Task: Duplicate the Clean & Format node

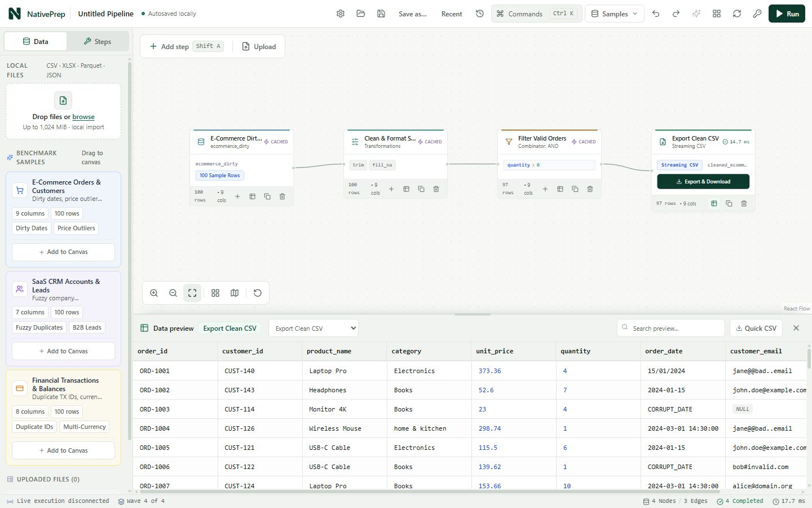Action: click(x=421, y=189)
